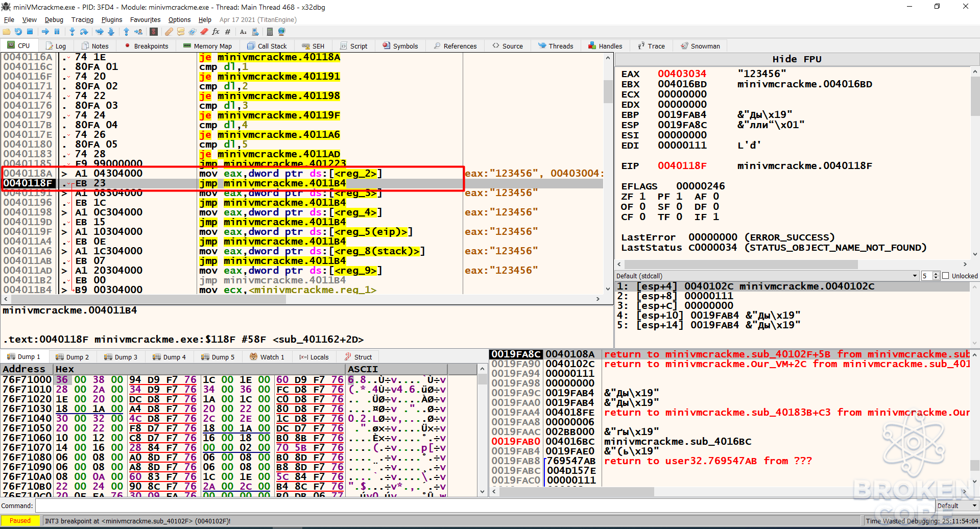This screenshot has height=529, width=980.
Task: Open the Scylla plugin toolbar icon
Action: point(154,32)
